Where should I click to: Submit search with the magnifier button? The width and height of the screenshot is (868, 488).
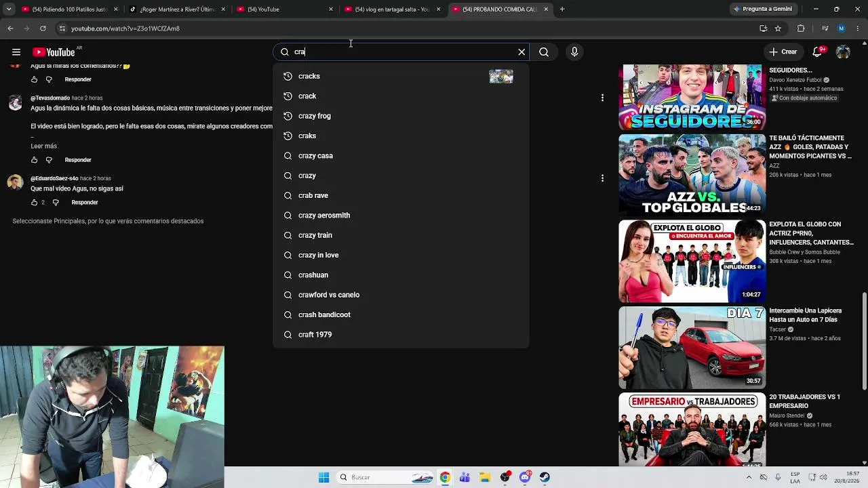coord(544,52)
